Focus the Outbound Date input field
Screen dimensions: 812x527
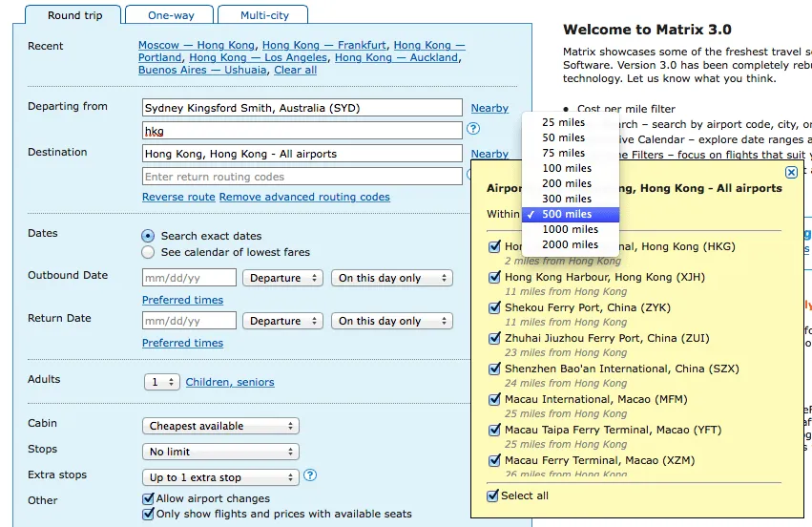(189, 278)
